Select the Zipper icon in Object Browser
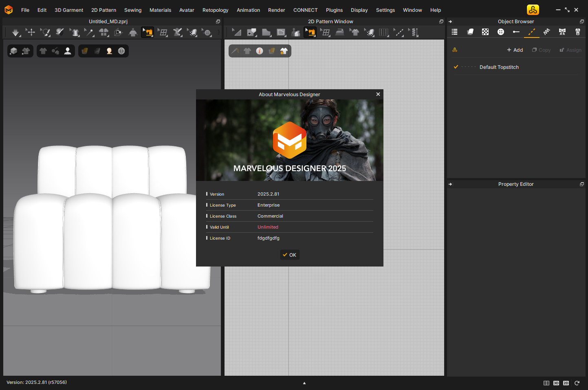Image resolution: width=588 pixels, height=390 pixels. (x=577, y=32)
